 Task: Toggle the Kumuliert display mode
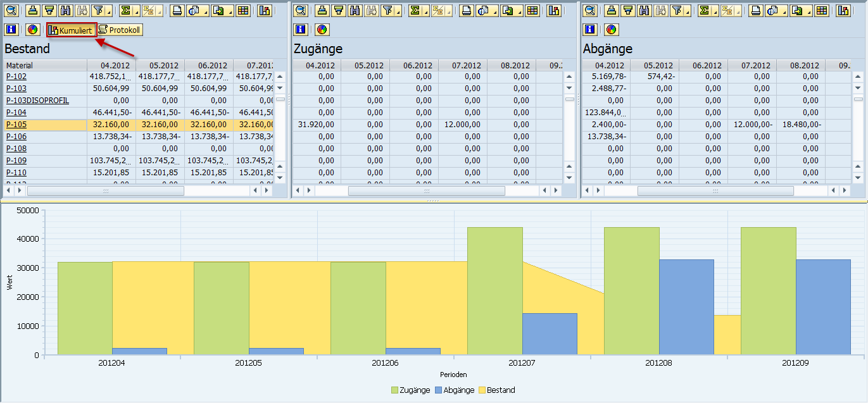pyautogui.click(x=72, y=29)
